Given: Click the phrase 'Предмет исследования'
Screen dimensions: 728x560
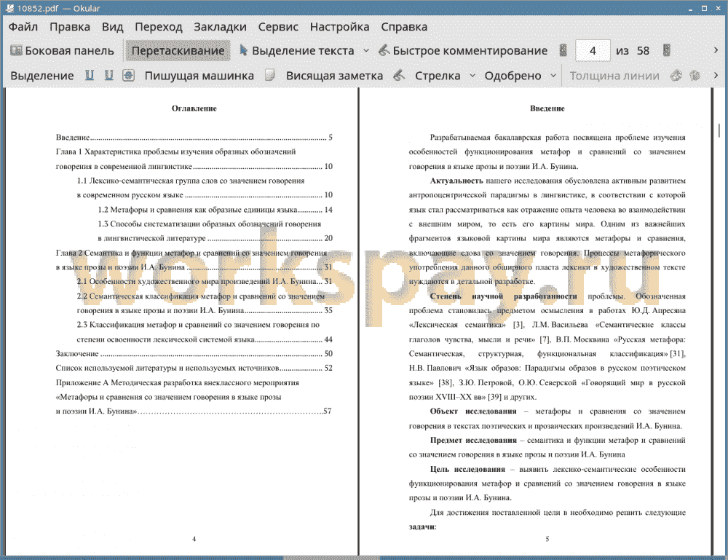Looking at the screenshot, I should coord(473,440).
